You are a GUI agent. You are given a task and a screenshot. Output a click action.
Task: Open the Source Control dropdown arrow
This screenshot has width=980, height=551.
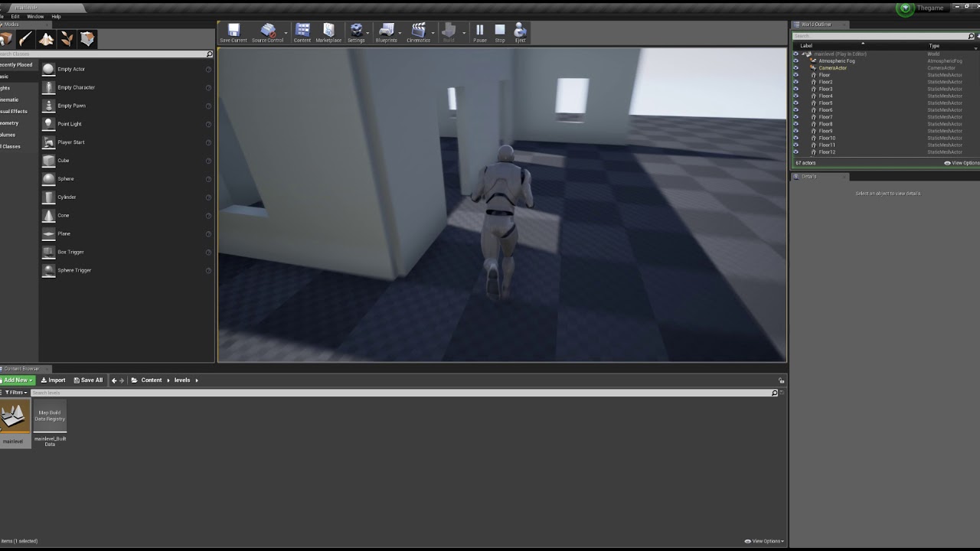[x=286, y=33]
